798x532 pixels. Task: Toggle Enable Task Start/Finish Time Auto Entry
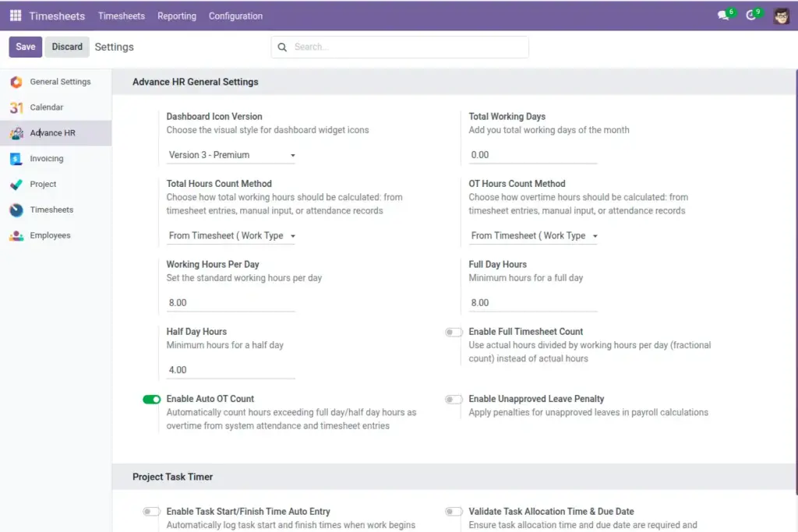pyautogui.click(x=152, y=512)
